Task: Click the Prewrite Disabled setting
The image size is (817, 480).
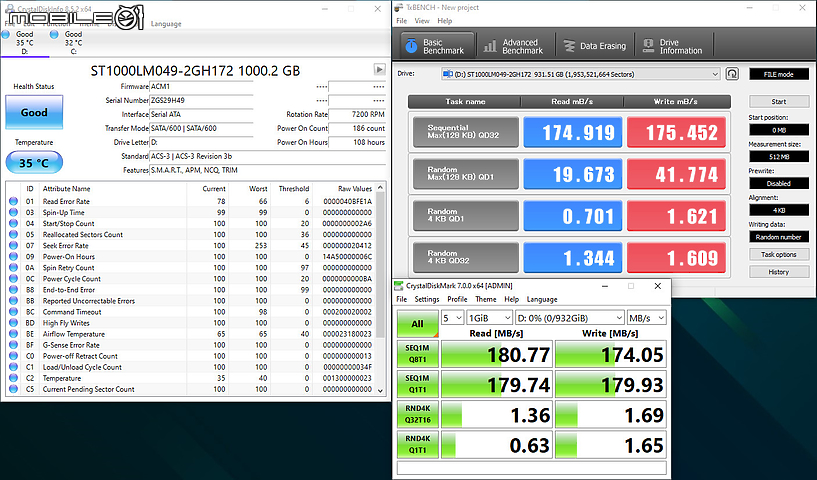Action: [x=779, y=183]
